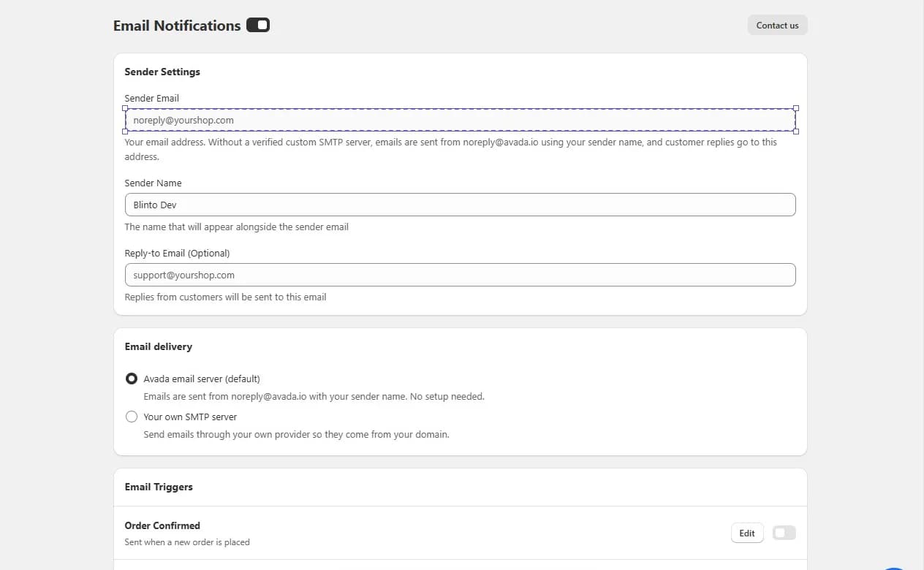Click 'The name that will appear alongside' help text
This screenshot has width=924, height=570.
point(236,227)
